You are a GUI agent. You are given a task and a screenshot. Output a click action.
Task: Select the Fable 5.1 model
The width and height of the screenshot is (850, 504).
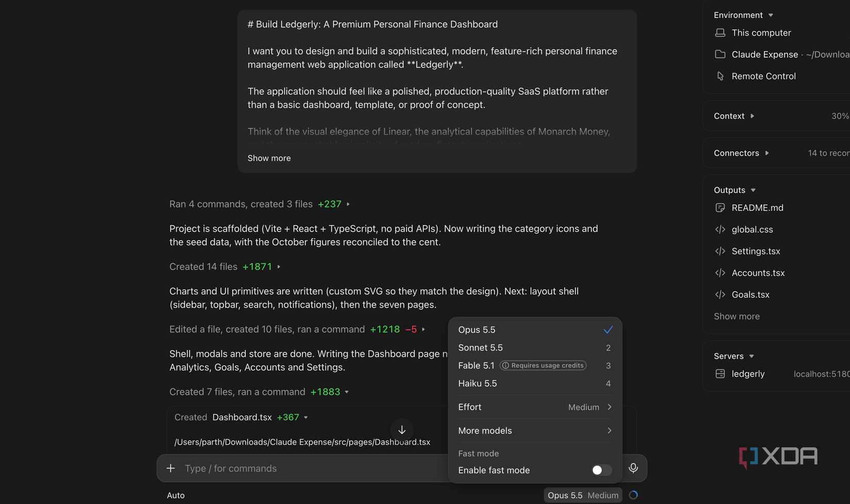point(535,366)
